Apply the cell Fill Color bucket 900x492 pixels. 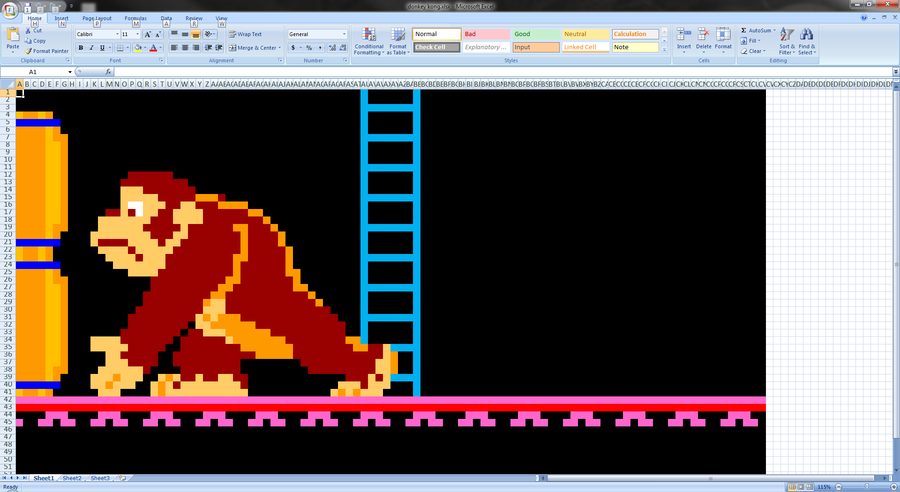[x=137, y=48]
